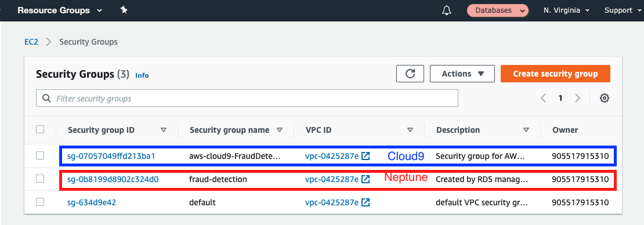Open vpc-0425287e link in fraud-detection row
644x225 pixels.
pyautogui.click(x=332, y=179)
